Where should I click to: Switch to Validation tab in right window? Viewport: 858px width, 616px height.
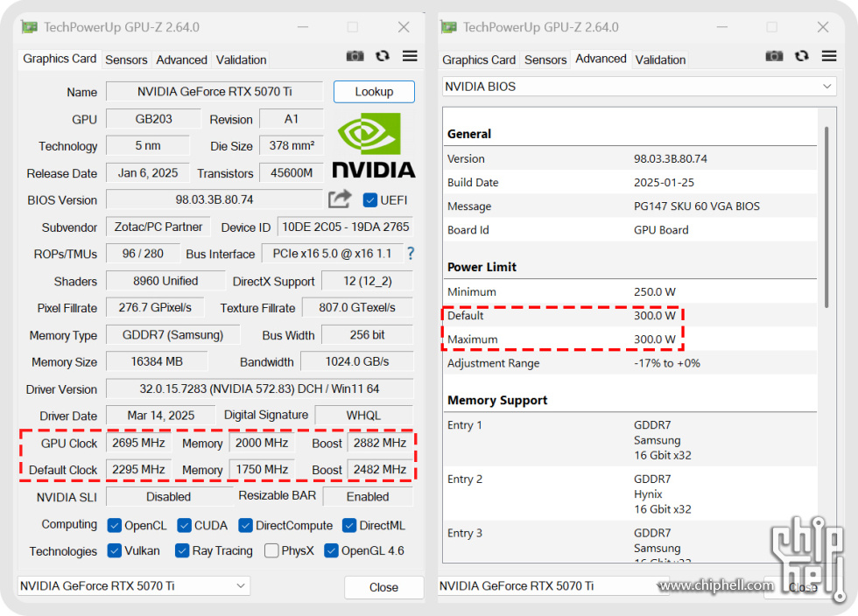point(660,59)
